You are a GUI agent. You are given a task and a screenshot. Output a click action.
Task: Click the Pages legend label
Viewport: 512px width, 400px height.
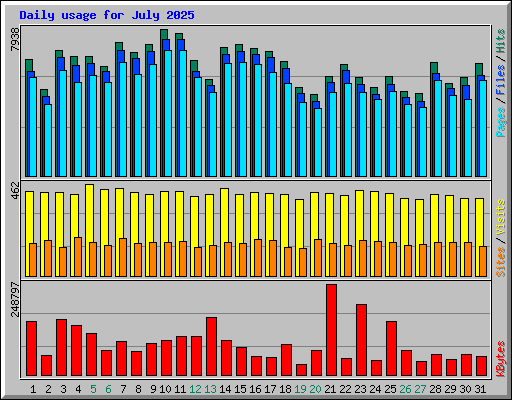[500, 122]
